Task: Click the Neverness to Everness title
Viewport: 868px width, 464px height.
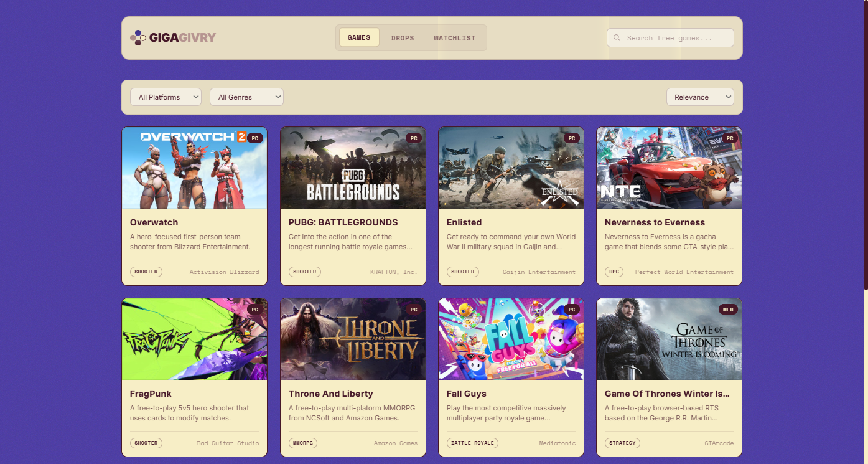Action: [x=655, y=222]
